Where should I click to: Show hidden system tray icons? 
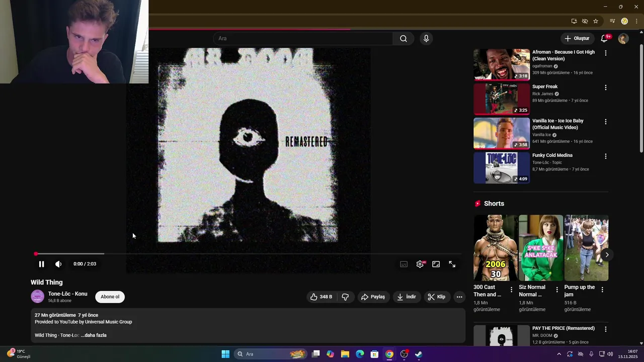coord(558,354)
